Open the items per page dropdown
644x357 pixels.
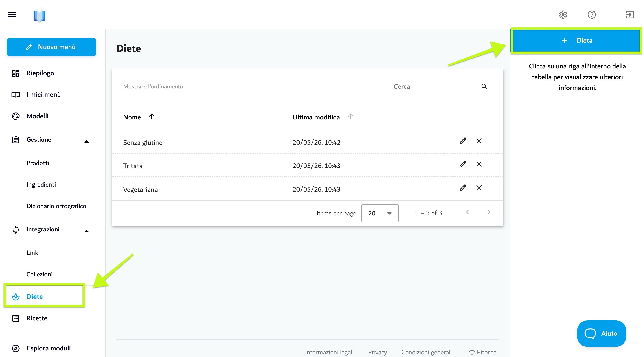click(380, 213)
